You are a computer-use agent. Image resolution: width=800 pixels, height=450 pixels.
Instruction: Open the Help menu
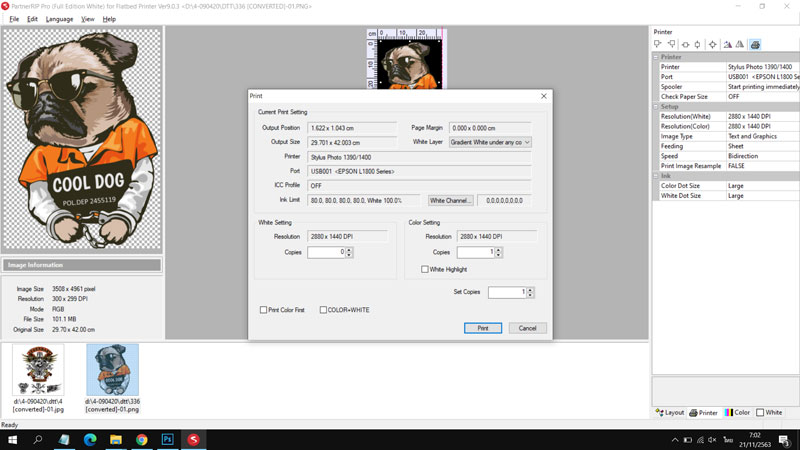(109, 19)
